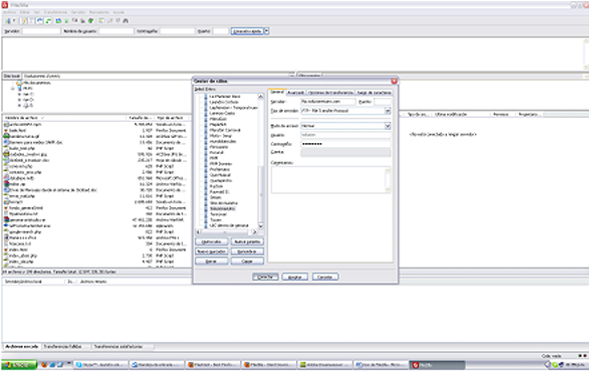The width and height of the screenshot is (600, 373).
Task: Open the Site Manager toolbar icon
Action: coord(8,21)
